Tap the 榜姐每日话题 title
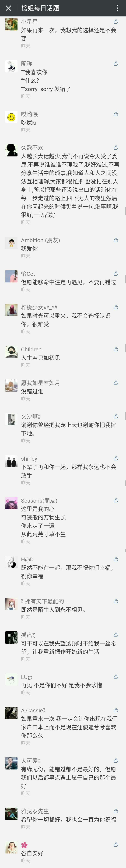This screenshot has width=126, height=868. pos(40,8)
